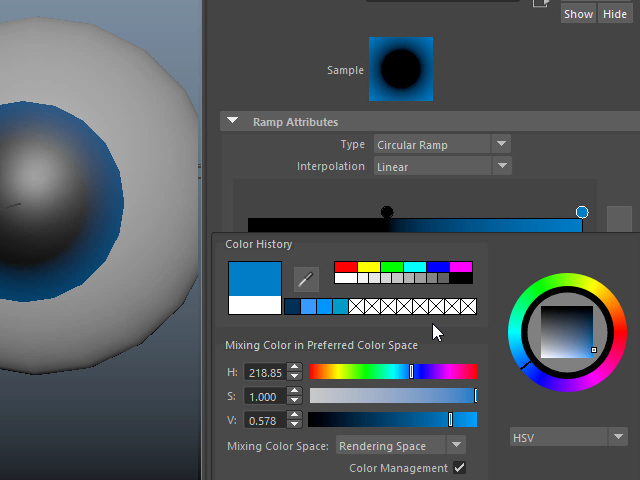Click the Show button

tap(578, 14)
